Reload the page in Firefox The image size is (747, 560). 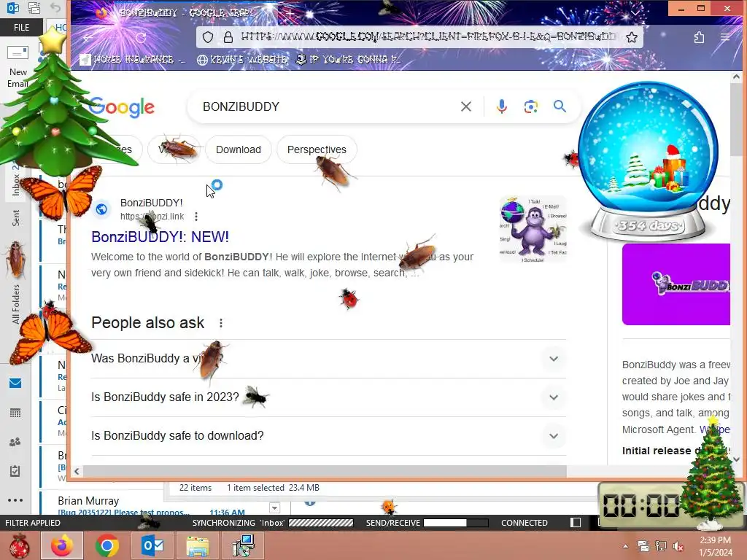141,38
